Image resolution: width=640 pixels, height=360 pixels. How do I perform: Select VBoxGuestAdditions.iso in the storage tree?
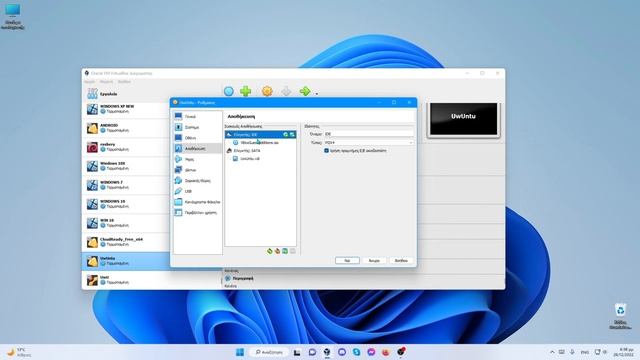(260, 142)
